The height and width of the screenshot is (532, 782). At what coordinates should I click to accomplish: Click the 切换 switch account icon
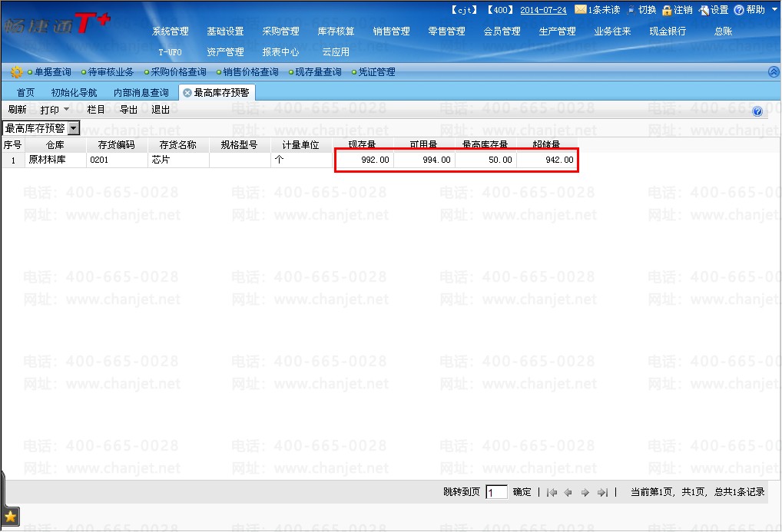coord(631,10)
